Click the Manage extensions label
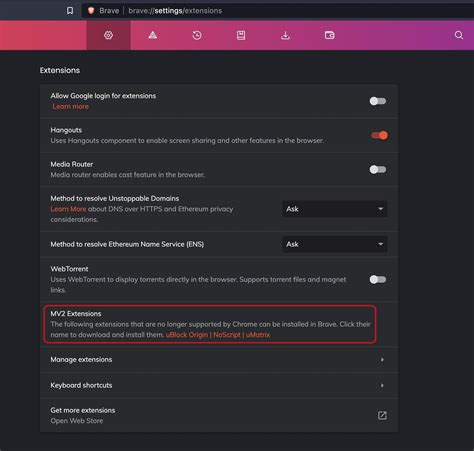474x451 pixels. (81, 360)
